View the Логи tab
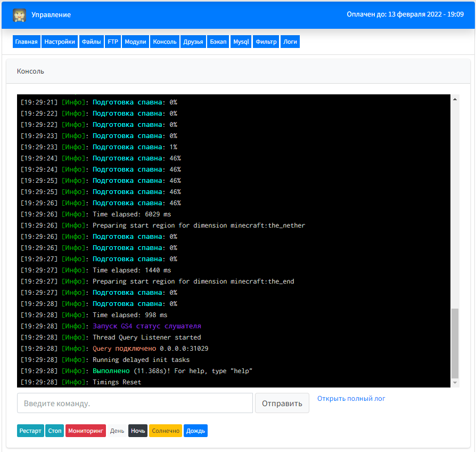This screenshot has width=476, height=452. pyautogui.click(x=290, y=42)
